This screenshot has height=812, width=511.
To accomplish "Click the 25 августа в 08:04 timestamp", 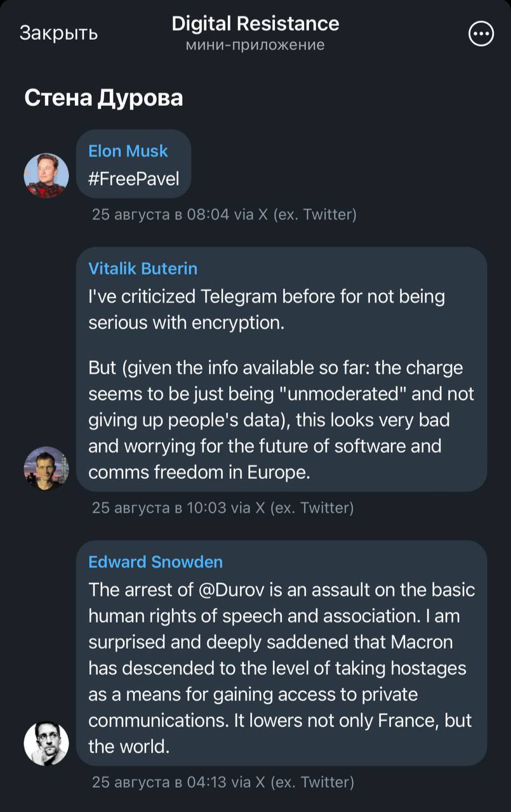I will tap(160, 214).
